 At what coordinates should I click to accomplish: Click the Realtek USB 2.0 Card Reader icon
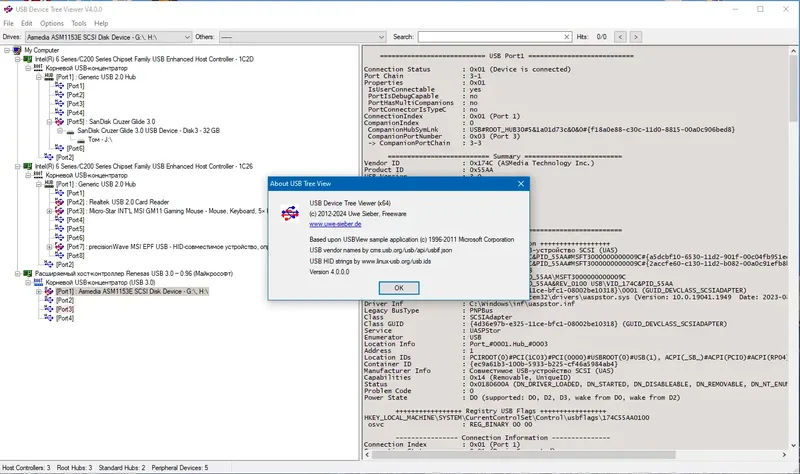point(60,202)
